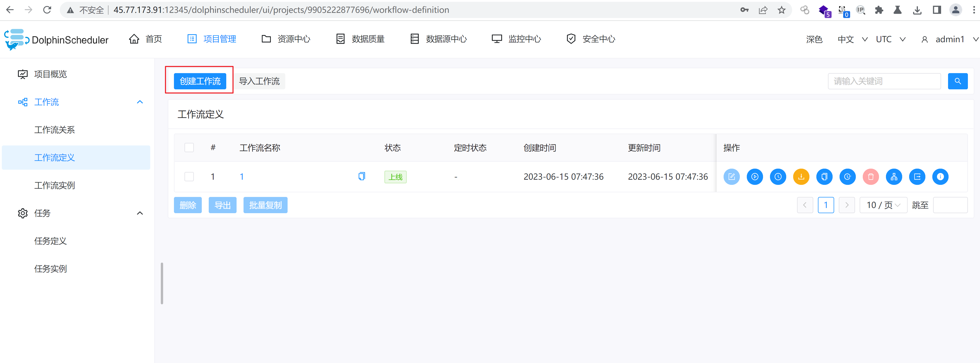Click the tree view hierarchy icon
This screenshot has height=363, width=980.
[894, 177]
